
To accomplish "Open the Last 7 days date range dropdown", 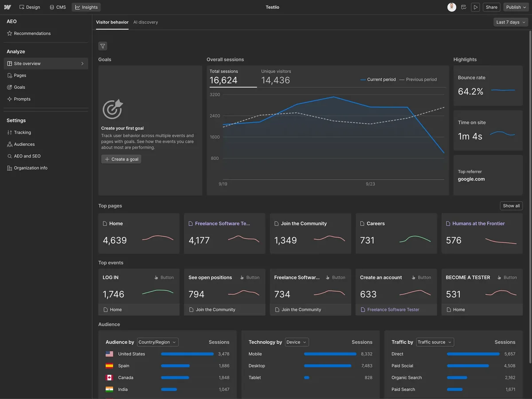I will (511, 22).
